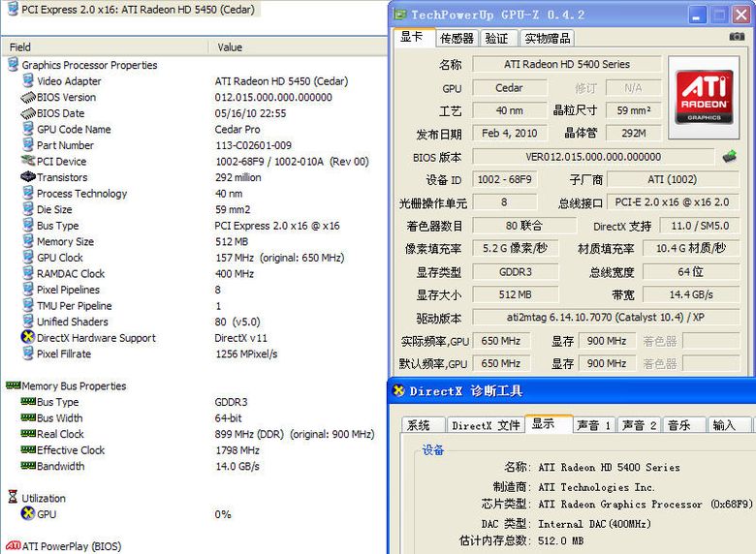
Task: Click the Value column header
Action: coord(298,46)
